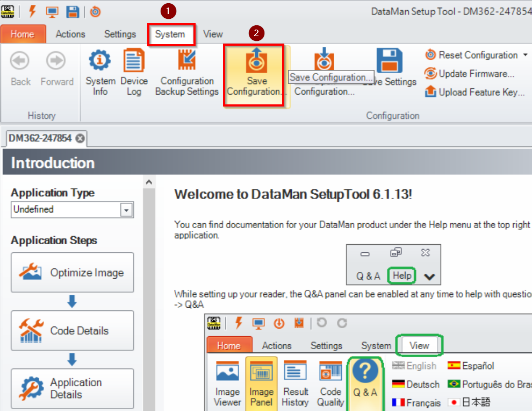Image resolution: width=532 pixels, height=411 pixels.
Task: Switch to the View ribbon tab
Action: tap(212, 33)
